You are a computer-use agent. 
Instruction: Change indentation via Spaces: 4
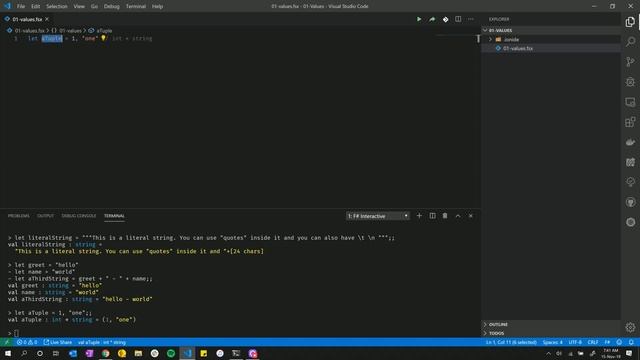[553, 342]
